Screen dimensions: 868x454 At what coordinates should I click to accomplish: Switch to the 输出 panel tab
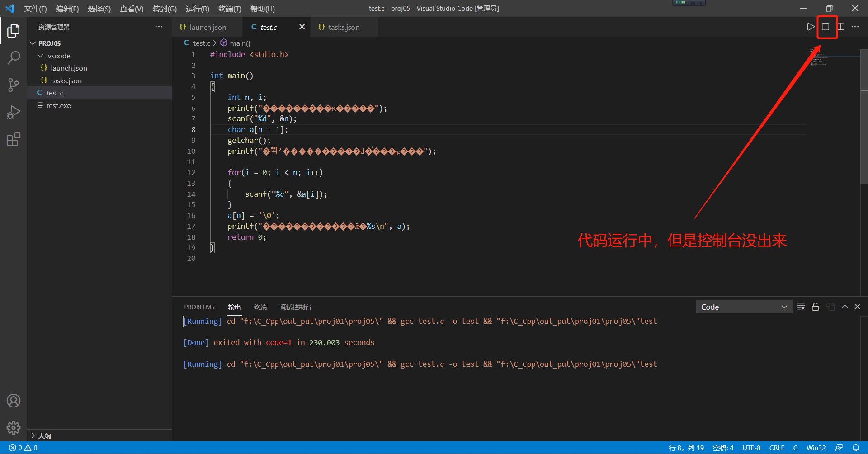pyautogui.click(x=234, y=307)
